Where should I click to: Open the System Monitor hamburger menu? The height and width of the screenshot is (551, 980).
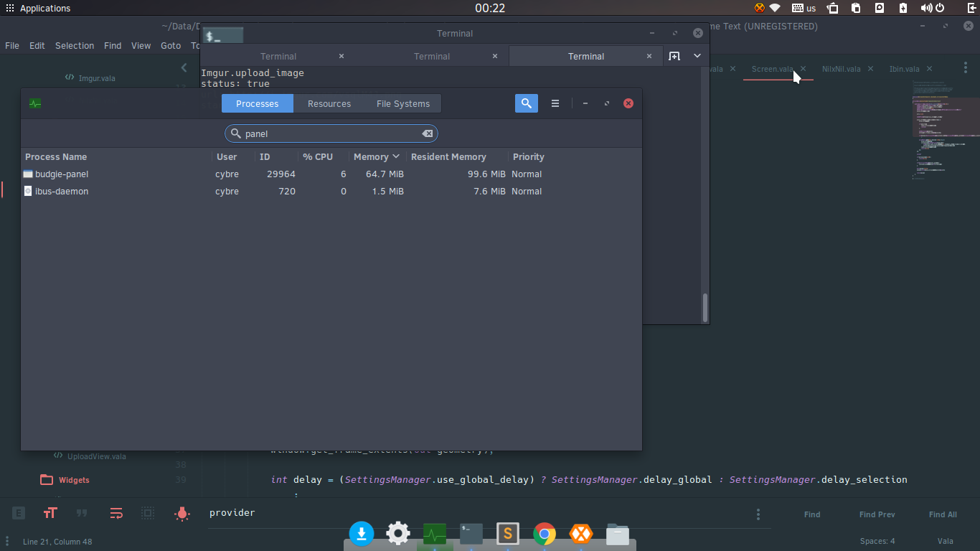click(555, 103)
